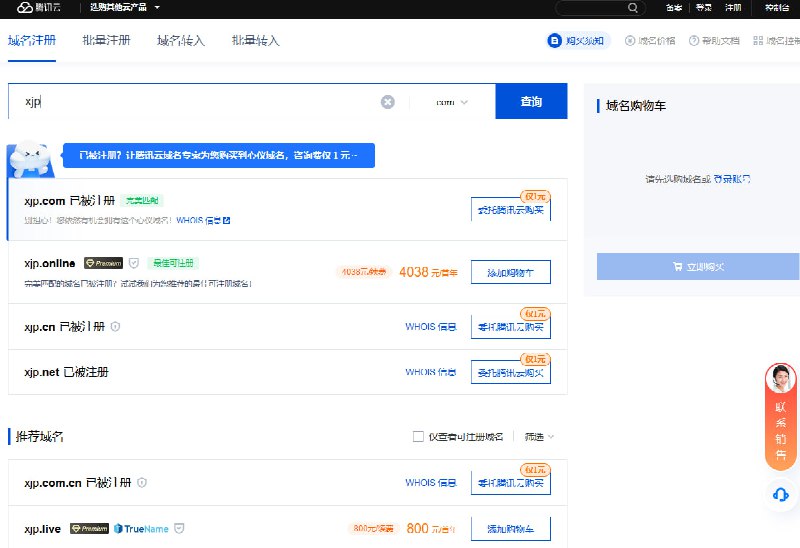Open the 备案 link in top bar

[x=673, y=8]
